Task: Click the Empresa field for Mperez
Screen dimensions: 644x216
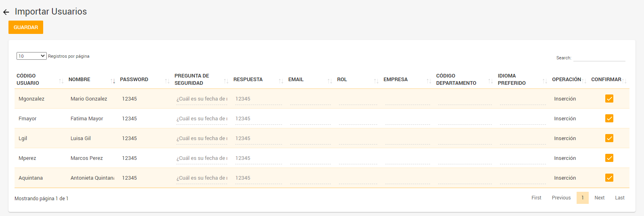Action: coord(408,158)
